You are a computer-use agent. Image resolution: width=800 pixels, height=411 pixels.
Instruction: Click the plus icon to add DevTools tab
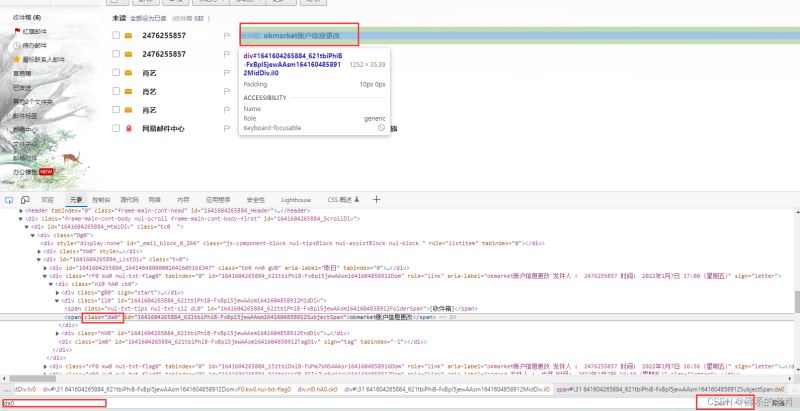pyautogui.click(x=377, y=199)
